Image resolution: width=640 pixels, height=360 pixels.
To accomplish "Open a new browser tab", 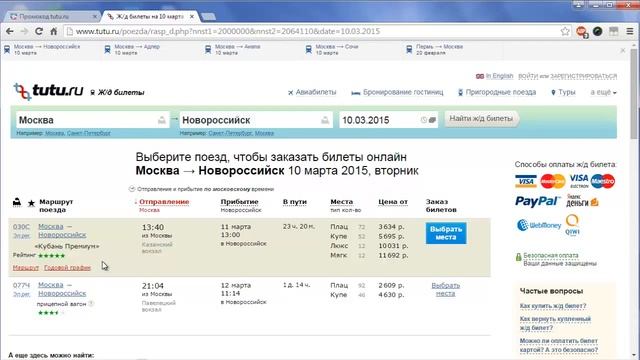I will (208, 17).
